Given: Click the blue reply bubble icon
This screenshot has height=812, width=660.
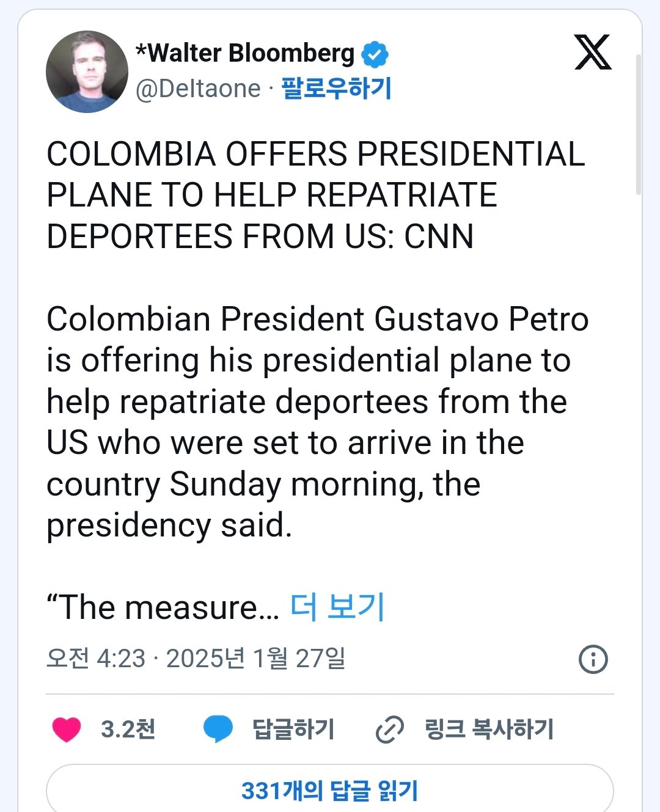Looking at the screenshot, I should [x=218, y=730].
